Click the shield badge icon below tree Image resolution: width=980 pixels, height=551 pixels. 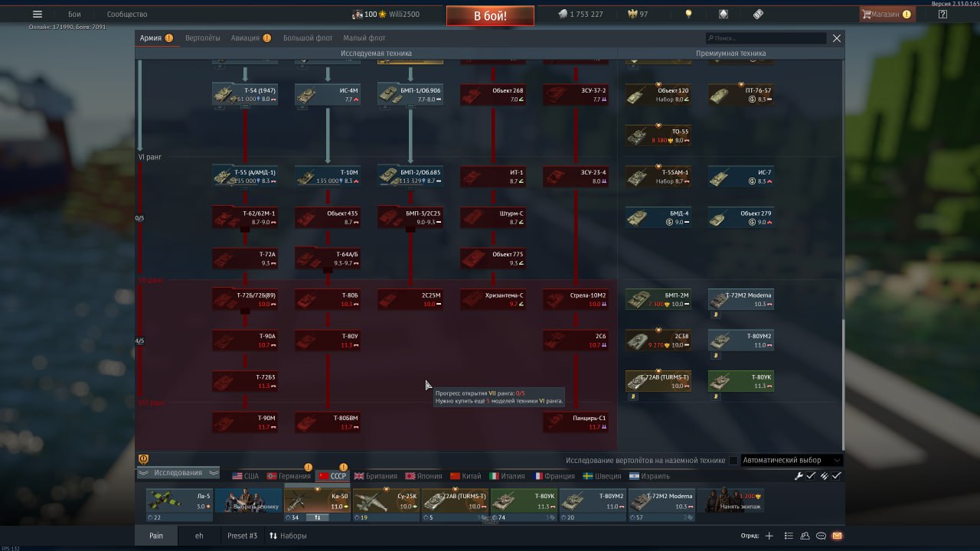coord(143,459)
